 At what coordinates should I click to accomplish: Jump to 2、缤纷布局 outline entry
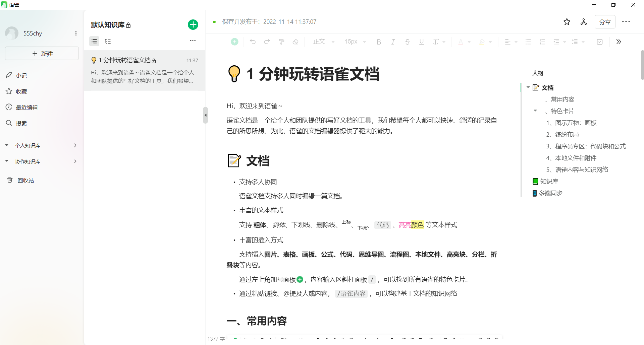coord(562,135)
